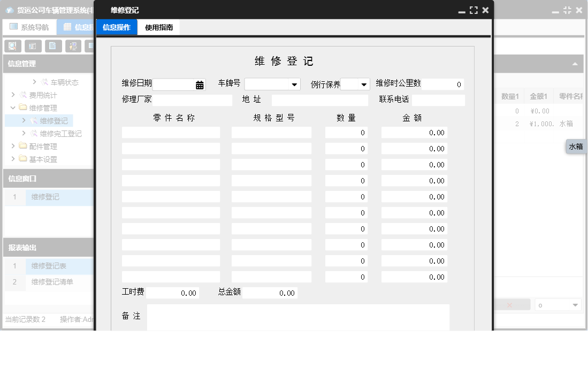
Task: Open the calendar picker for 维修日期
Action: click(199, 84)
